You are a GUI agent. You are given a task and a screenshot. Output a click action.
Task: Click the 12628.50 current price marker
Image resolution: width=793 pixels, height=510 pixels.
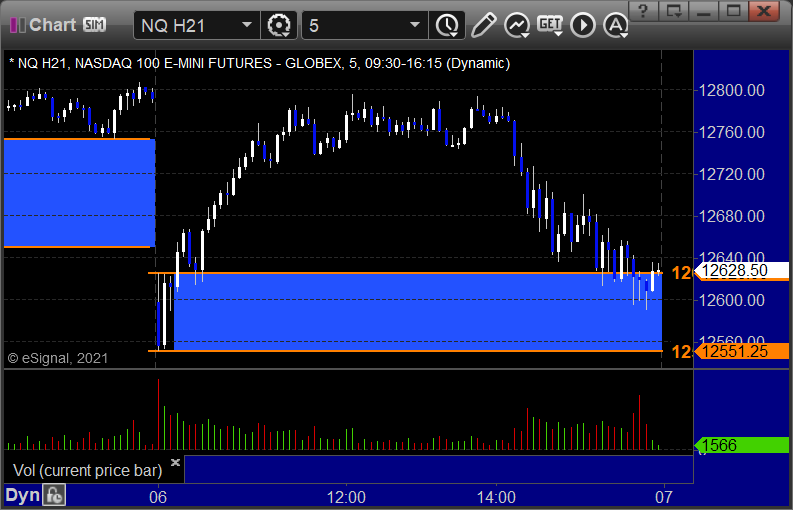click(x=741, y=271)
